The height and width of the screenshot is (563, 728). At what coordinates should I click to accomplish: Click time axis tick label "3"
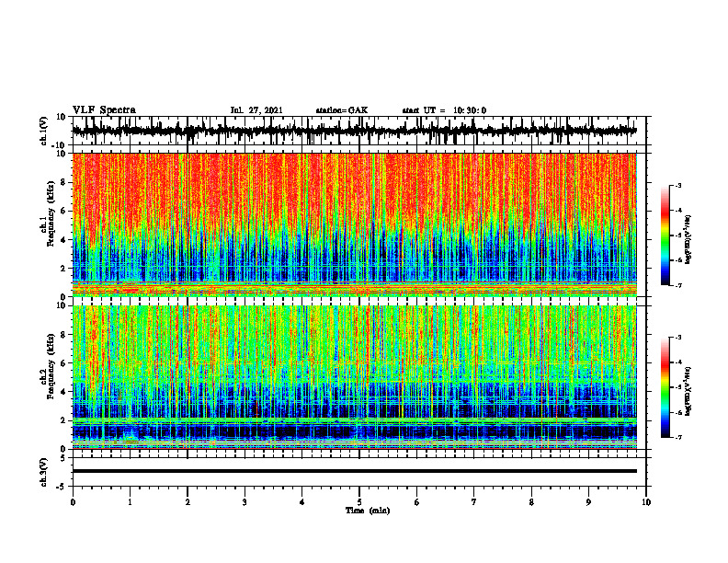pos(245,502)
